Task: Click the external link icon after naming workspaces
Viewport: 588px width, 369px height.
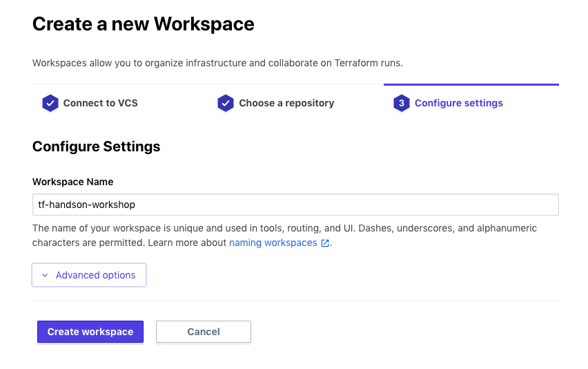Action: [325, 243]
